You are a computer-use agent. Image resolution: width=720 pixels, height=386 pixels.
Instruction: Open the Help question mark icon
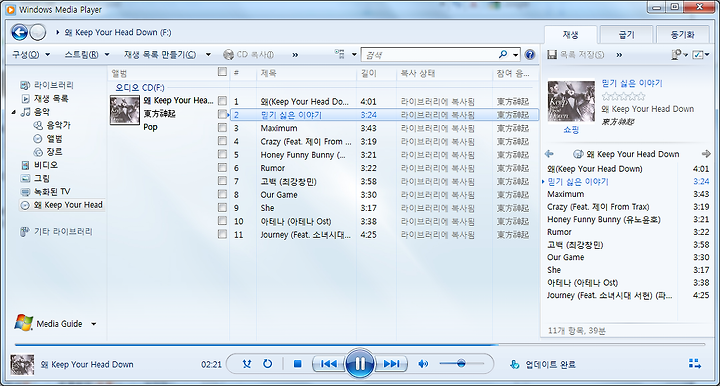pos(529,55)
